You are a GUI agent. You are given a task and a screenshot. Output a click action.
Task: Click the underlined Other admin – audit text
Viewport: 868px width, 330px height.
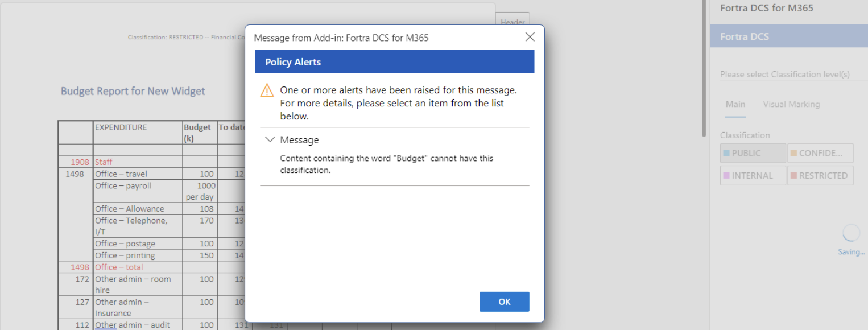[x=132, y=325]
